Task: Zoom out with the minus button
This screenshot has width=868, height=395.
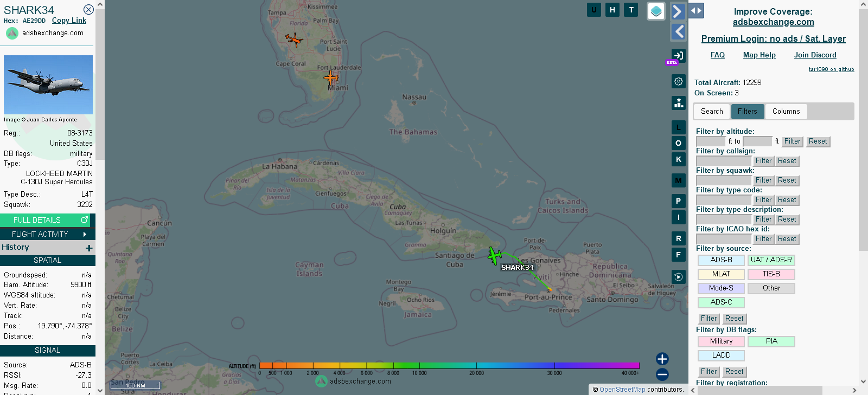Action: click(662, 374)
